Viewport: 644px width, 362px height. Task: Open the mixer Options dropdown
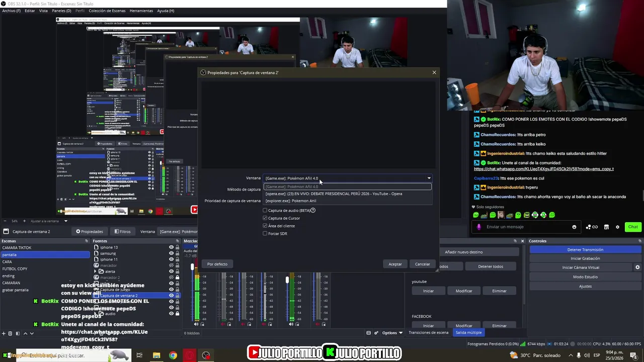[x=392, y=333]
